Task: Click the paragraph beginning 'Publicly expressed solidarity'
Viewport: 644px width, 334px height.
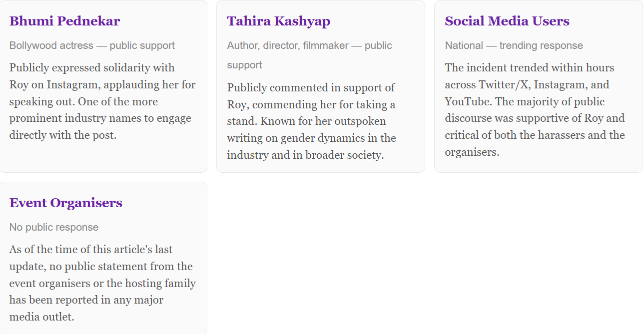Action: point(102,101)
